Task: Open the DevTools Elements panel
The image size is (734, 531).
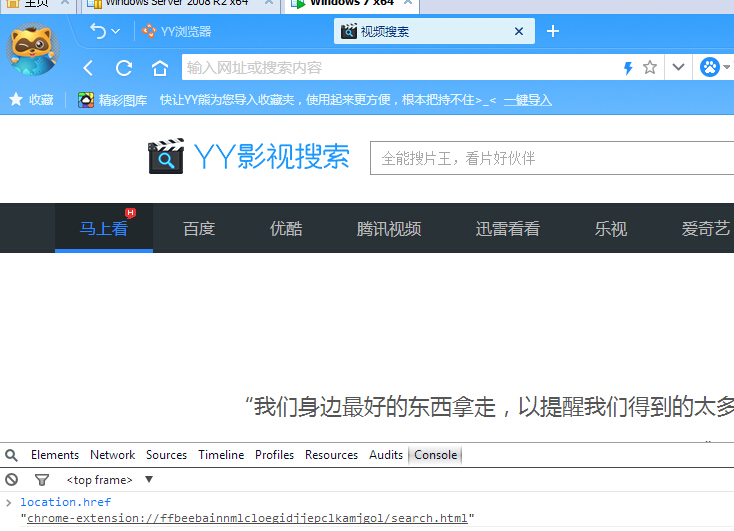Action: [55, 455]
